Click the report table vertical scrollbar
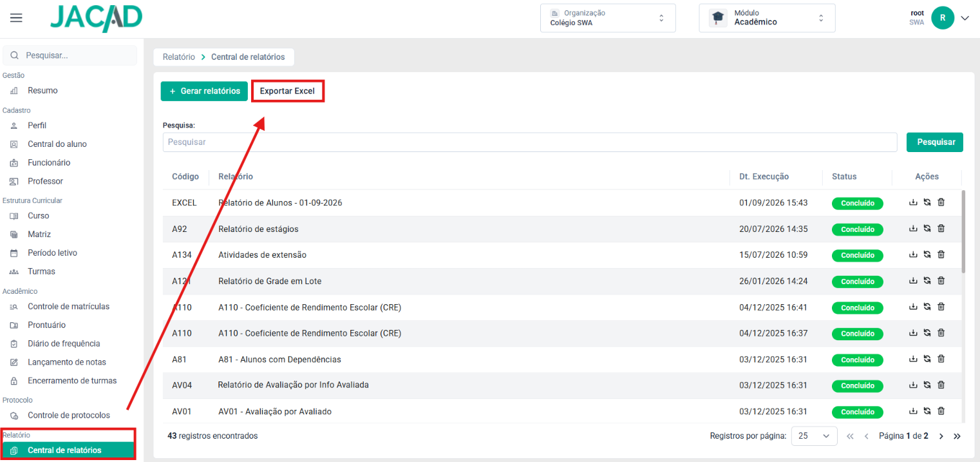This screenshot has height=462, width=980. click(963, 232)
